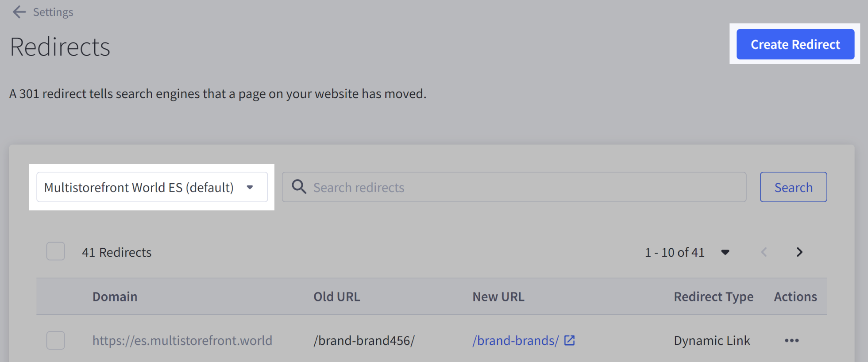Click the next page chevron
This screenshot has height=362, width=868.
coord(799,252)
